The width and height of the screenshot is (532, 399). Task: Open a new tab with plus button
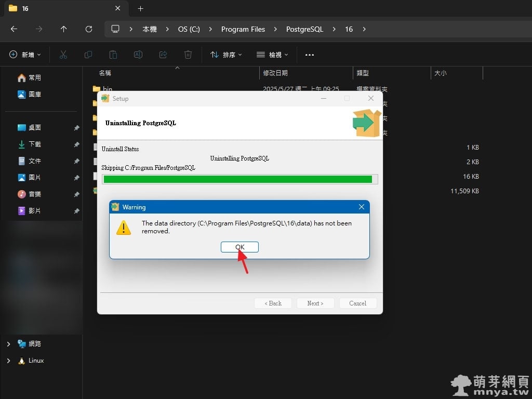point(140,8)
